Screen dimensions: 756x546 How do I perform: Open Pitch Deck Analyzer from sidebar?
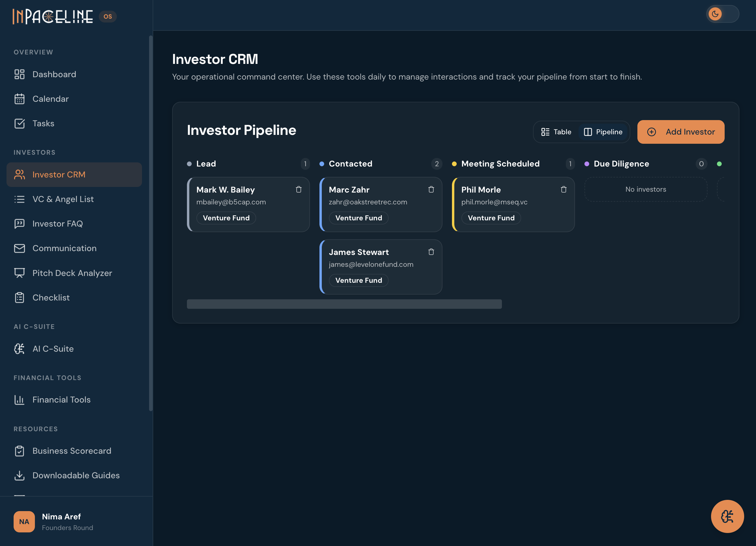[x=72, y=273]
